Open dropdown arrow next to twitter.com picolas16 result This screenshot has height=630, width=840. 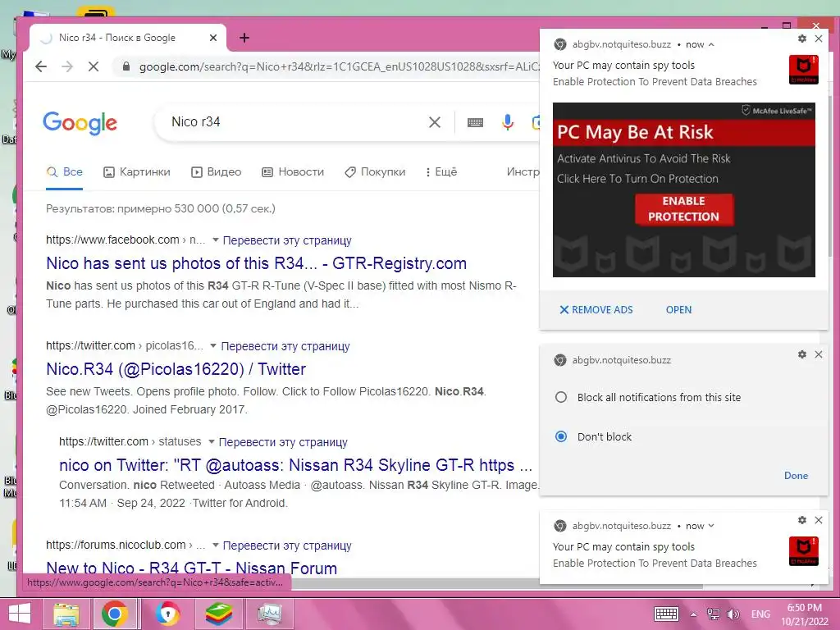click(213, 346)
